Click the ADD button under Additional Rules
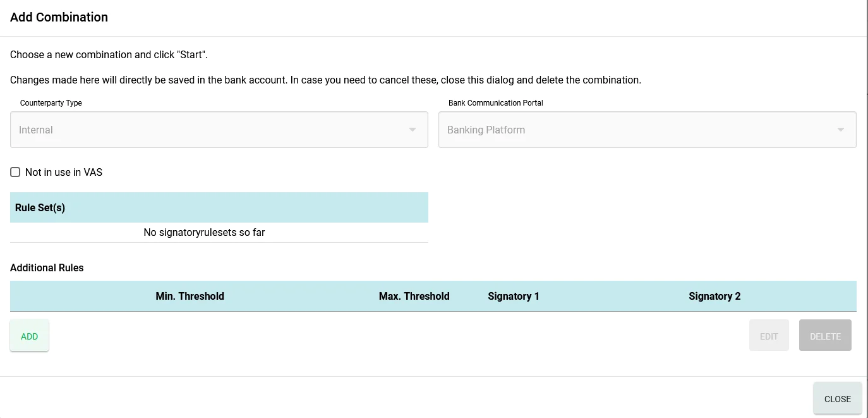The width and height of the screenshot is (868, 418). pos(30,336)
